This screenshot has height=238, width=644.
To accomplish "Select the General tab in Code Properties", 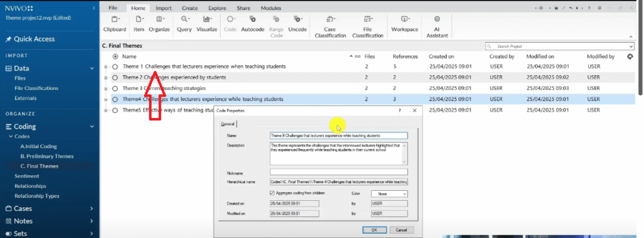I will coord(228,124).
